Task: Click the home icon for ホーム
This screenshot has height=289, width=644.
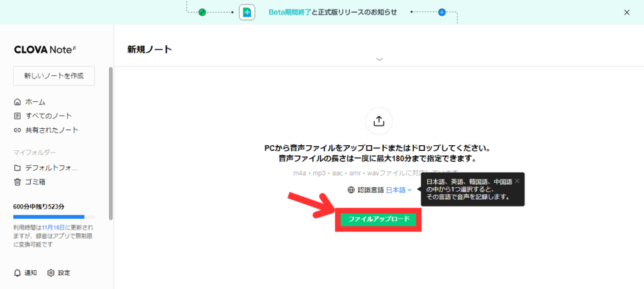Action: tap(18, 102)
